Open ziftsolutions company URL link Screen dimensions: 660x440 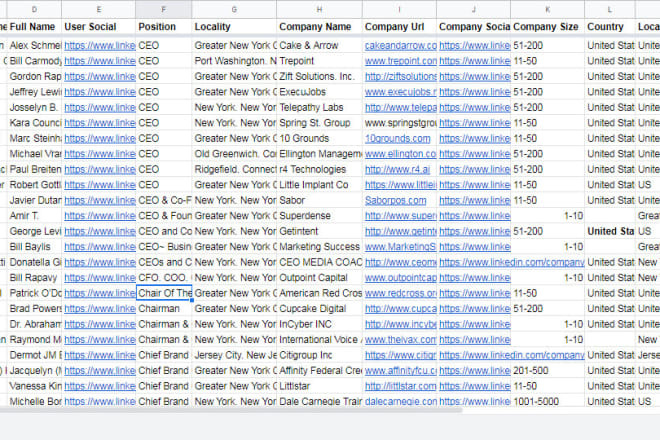(400, 77)
